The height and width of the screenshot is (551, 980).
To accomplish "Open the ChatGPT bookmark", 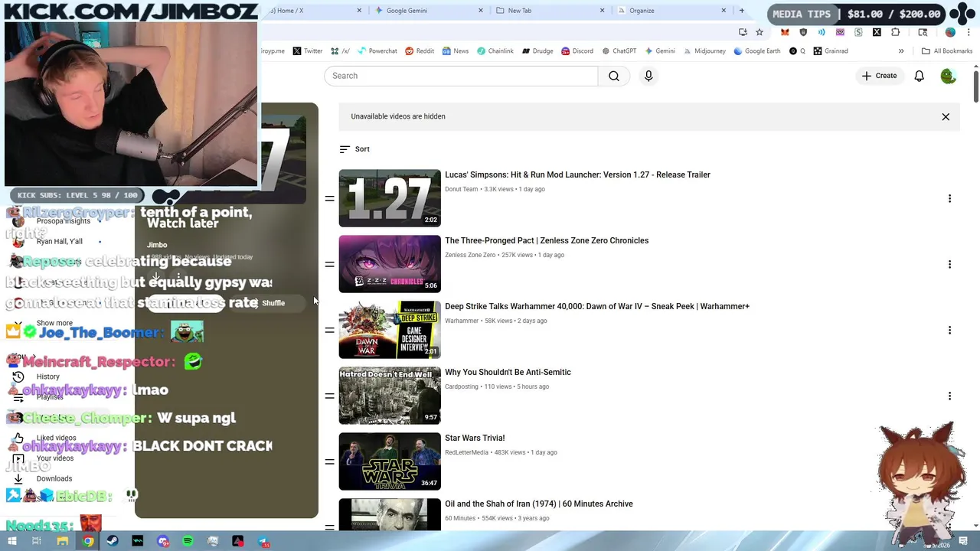I will 619,51.
